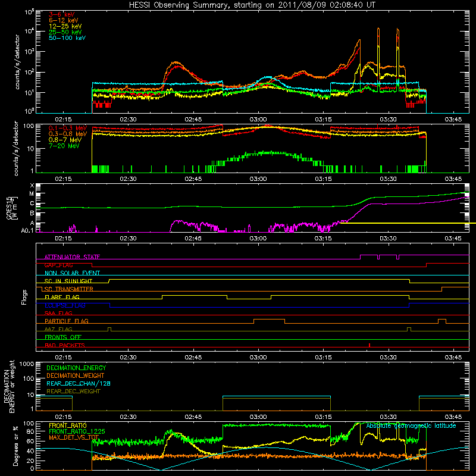Select the Absolute geomagnetic latitude label
Viewport: 476px width, 476px height.
click(x=411, y=426)
